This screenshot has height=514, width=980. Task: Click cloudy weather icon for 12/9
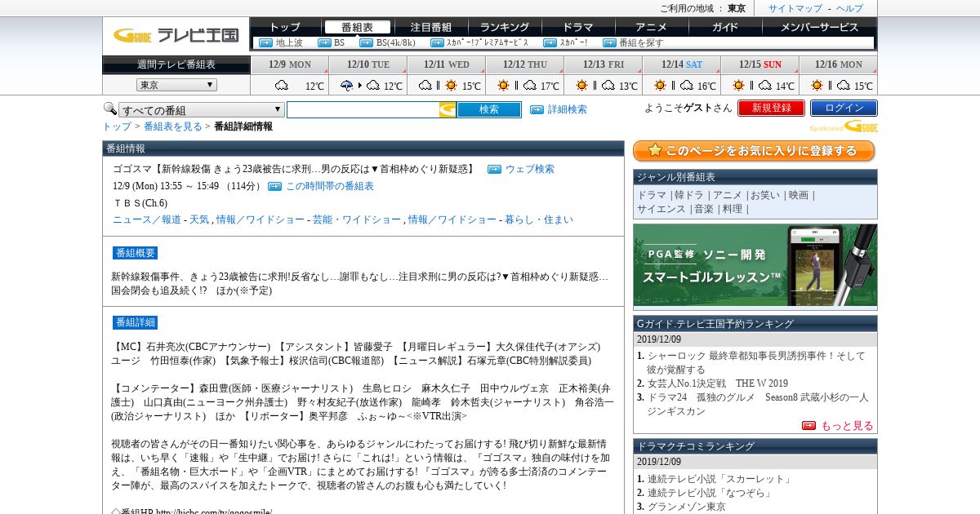[282, 85]
